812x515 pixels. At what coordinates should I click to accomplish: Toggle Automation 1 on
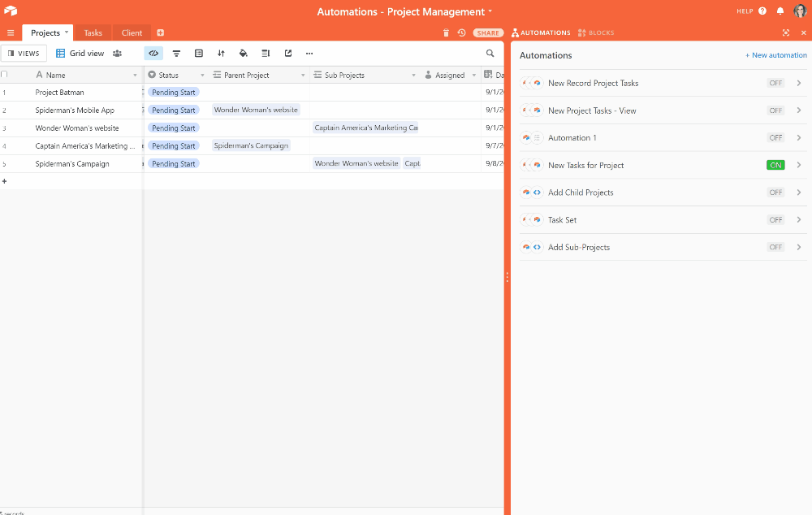pyautogui.click(x=775, y=138)
